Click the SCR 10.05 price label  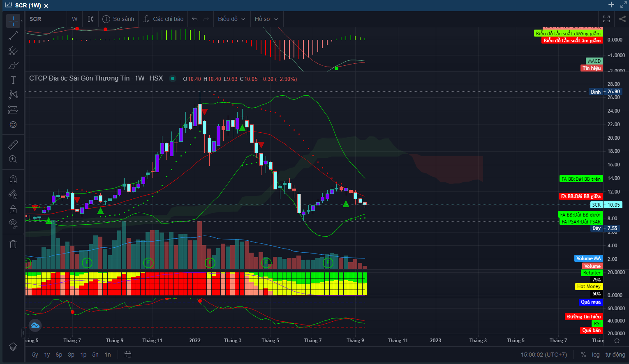click(606, 205)
